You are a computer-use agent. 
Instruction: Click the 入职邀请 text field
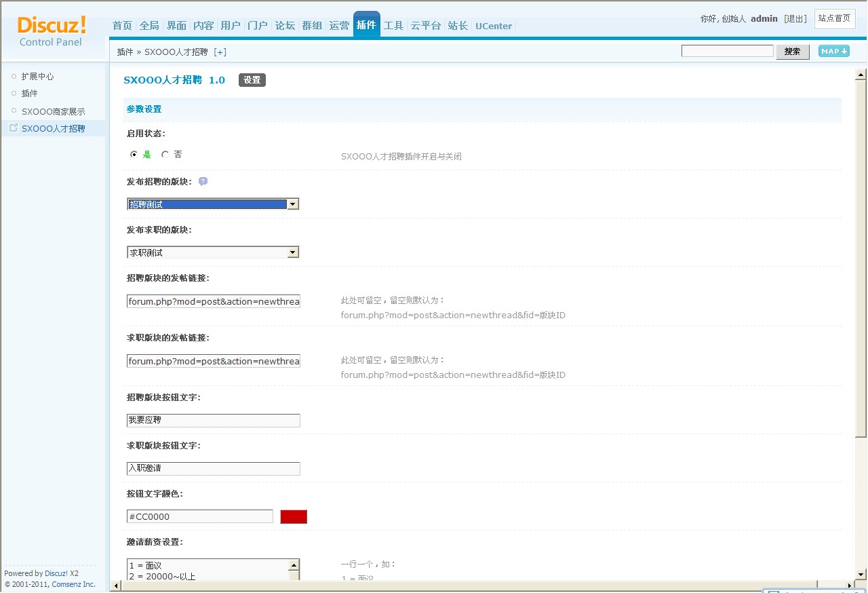tap(214, 469)
